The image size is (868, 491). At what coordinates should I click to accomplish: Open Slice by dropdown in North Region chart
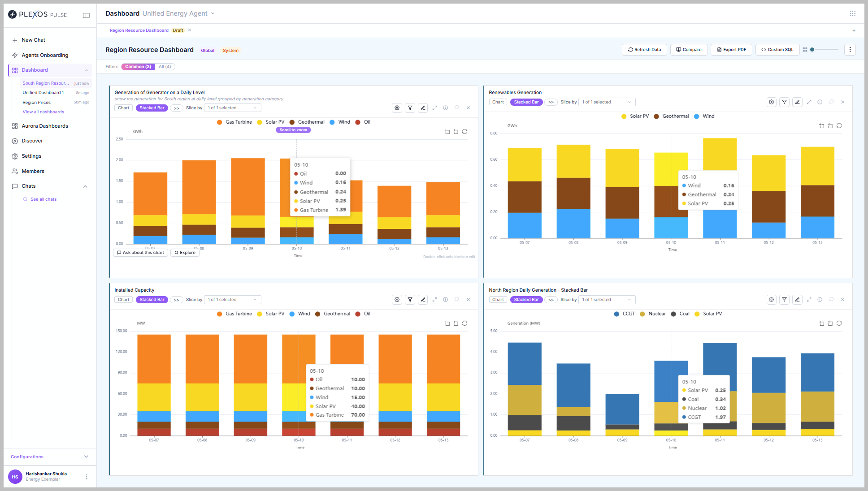click(607, 300)
